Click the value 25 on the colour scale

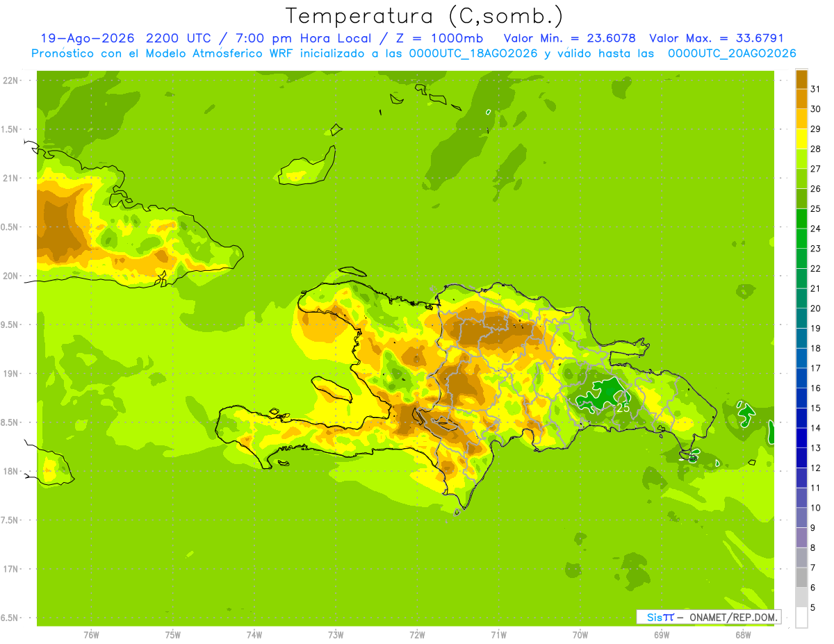tap(815, 208)
